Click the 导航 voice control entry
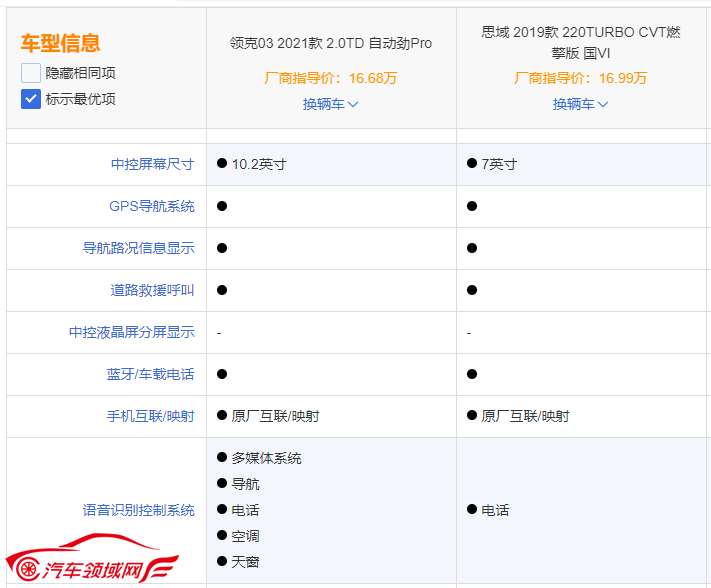711x588 pixels. 245,484
